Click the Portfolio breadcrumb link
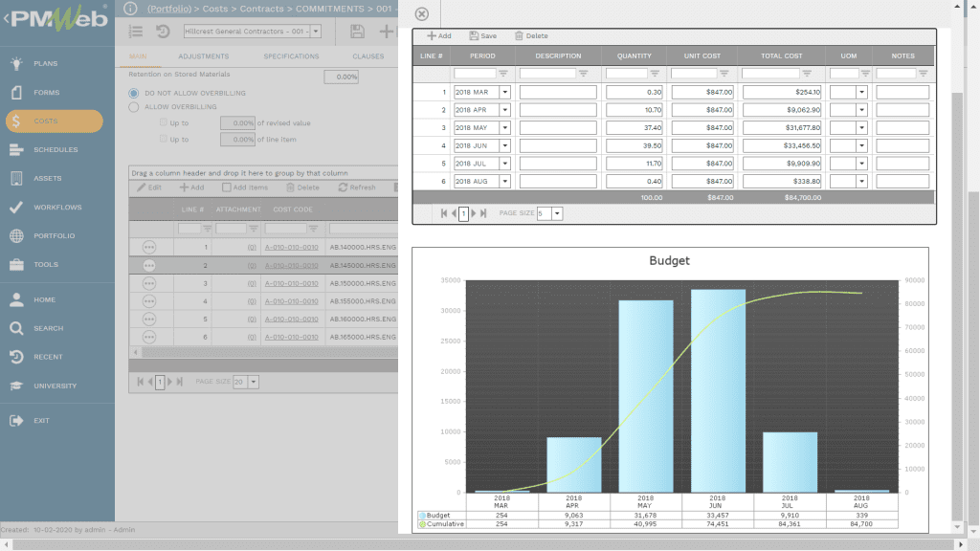Viewport: 980px width, 551px height. tap(169, 9)
